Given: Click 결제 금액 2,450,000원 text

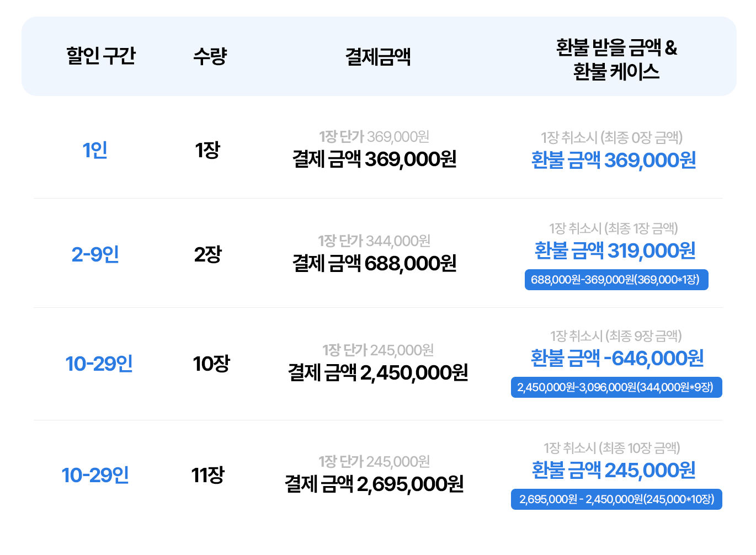Looking at the screenshot, I should coord(378,373).
